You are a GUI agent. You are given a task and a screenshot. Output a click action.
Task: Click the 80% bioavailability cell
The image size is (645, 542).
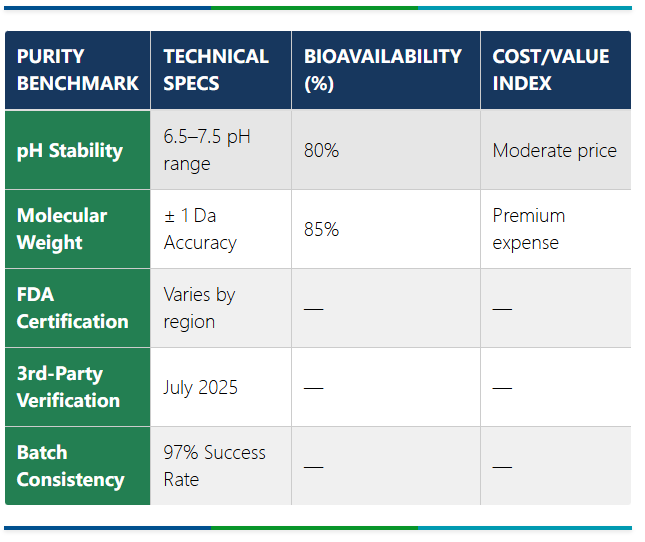point(322,151)
